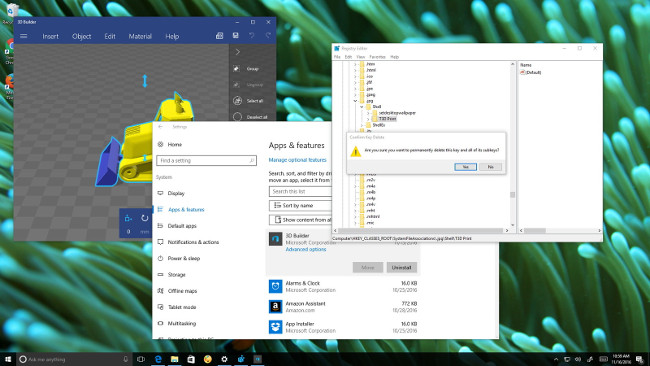
Task: Open the Manage optional features link
Action: 297,160
